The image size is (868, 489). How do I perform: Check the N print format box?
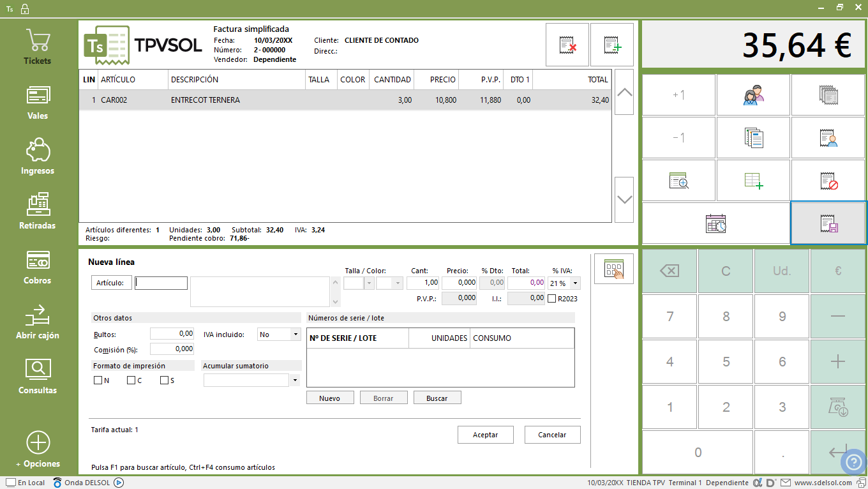pos(98,380)
